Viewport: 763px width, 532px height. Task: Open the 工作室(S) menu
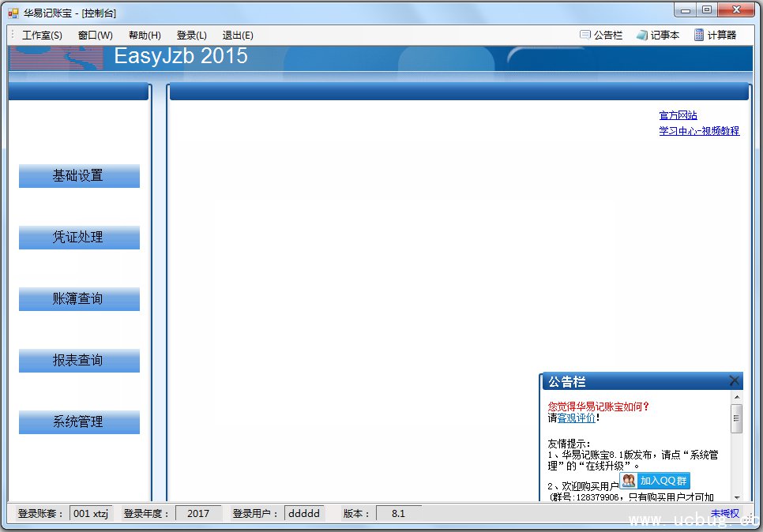click(x=42, y=36)
